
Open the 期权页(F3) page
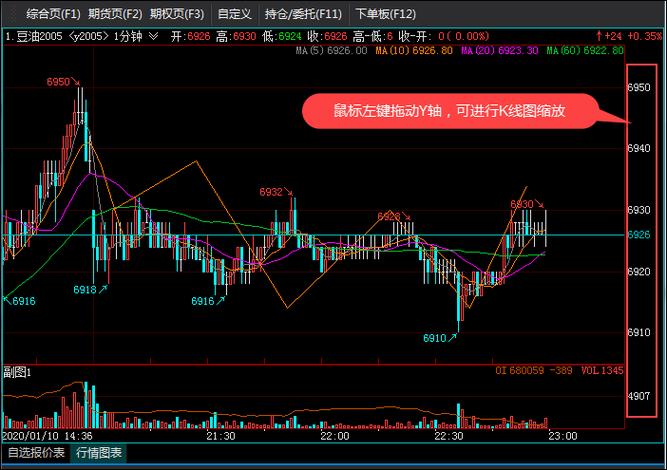[x=177, y=14]
